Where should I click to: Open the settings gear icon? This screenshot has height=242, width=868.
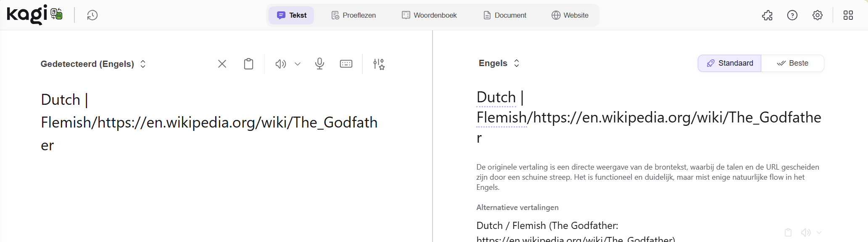(817, 16)
